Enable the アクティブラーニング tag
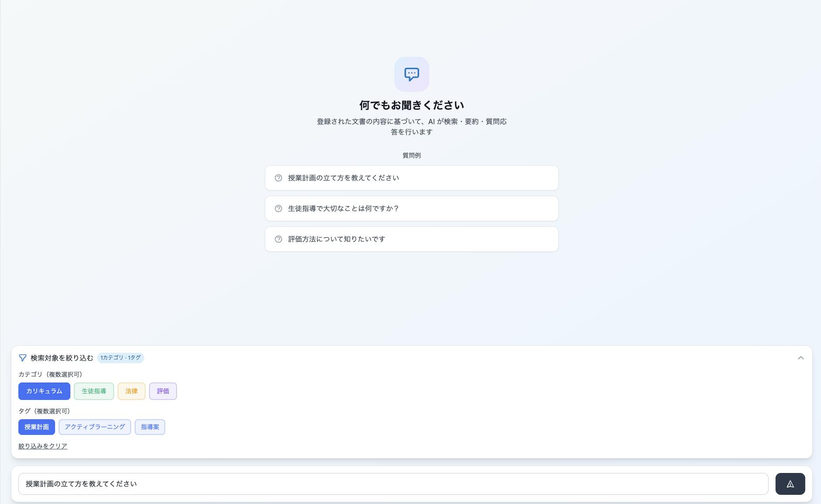This screenshot has width=821, height=504. pyautogui.click(x=95, y=427)
